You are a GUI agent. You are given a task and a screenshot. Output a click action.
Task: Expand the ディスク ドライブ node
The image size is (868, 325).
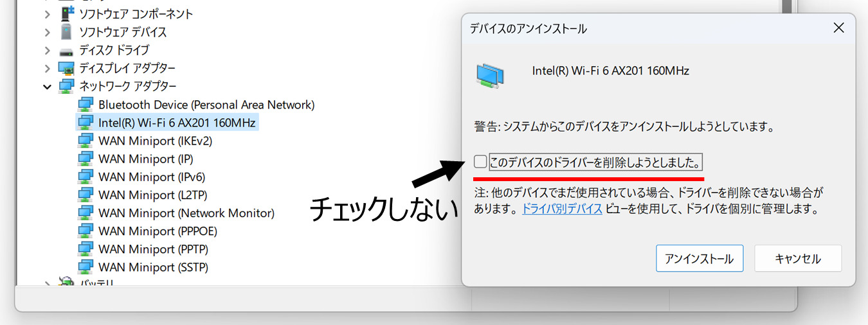pos(48,50)
